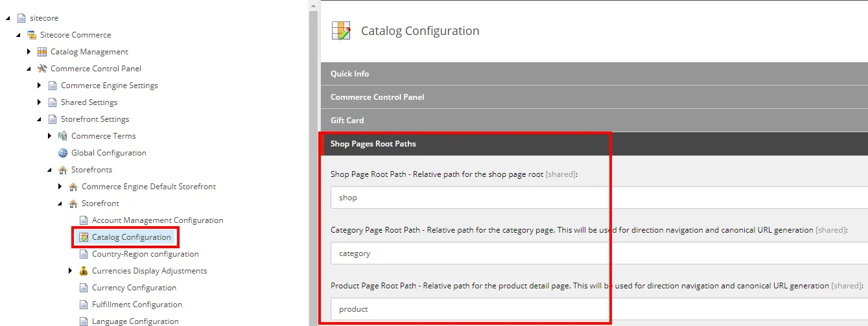868x326 pixels.
Task: Expand the Currencies Display Adjustments node
Action: pyautogui.click(x=70, y=271)
